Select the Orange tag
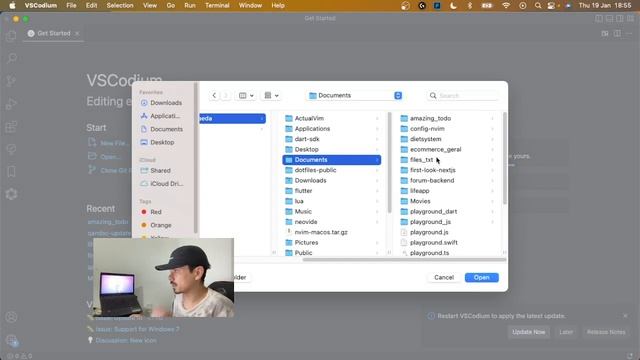640x360 pixels. click(156, 225)
